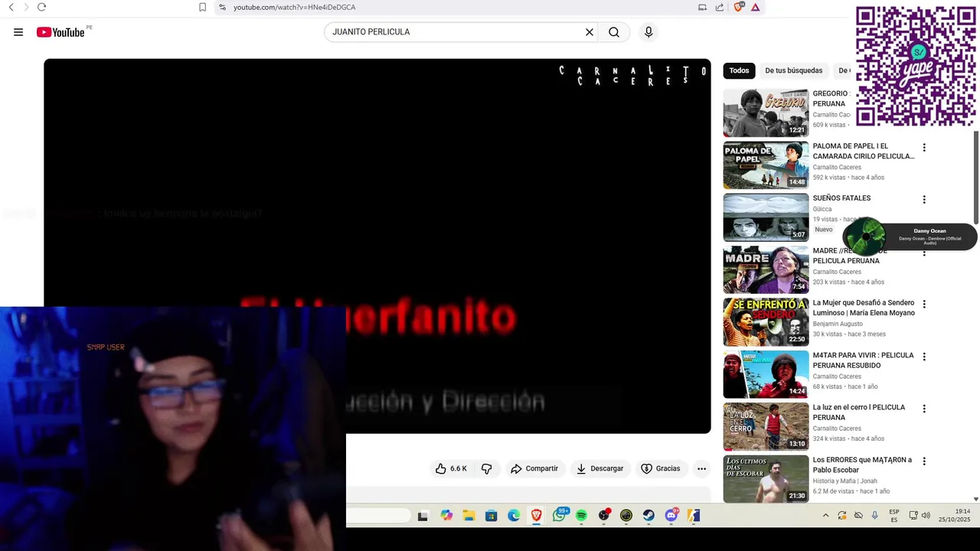Open options for PALOMA DE PAPEL video
The image size is (980, 551).
point(924,148)
